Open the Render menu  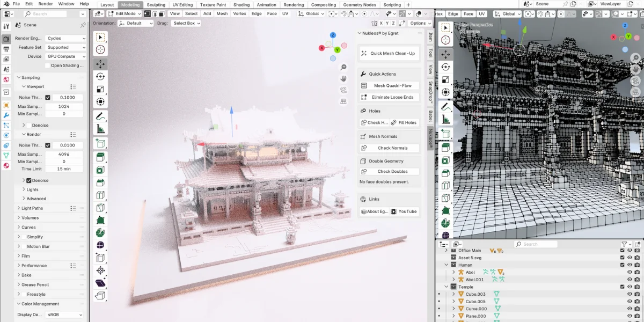click(46, 4)
